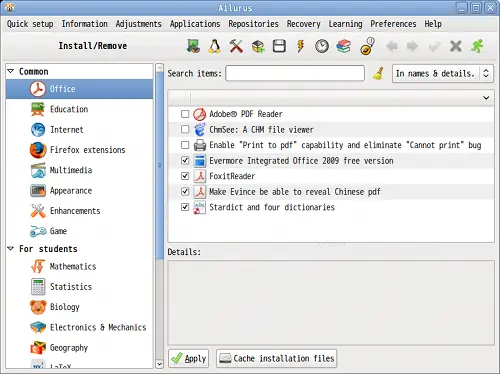Click the Enhancements tools icon

coord(38,211)
